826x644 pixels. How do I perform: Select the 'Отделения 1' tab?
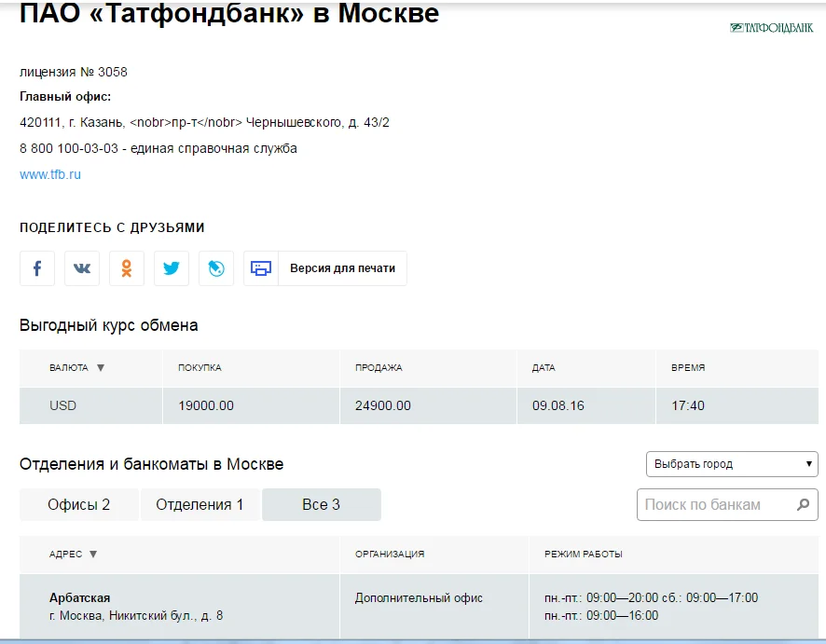200,505
